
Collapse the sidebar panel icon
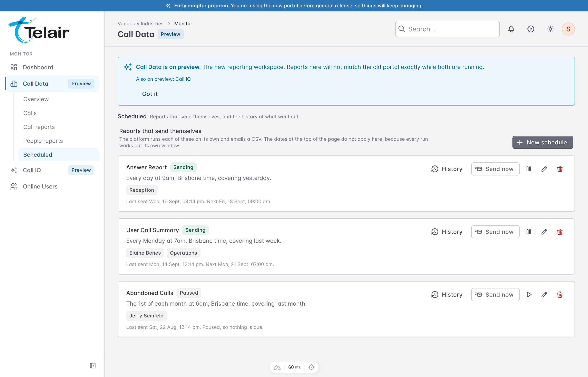[93, 366]
